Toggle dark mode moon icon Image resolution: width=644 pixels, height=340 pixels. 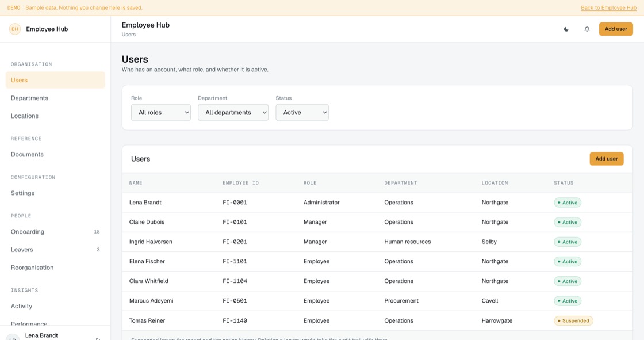tap(566, 29)
